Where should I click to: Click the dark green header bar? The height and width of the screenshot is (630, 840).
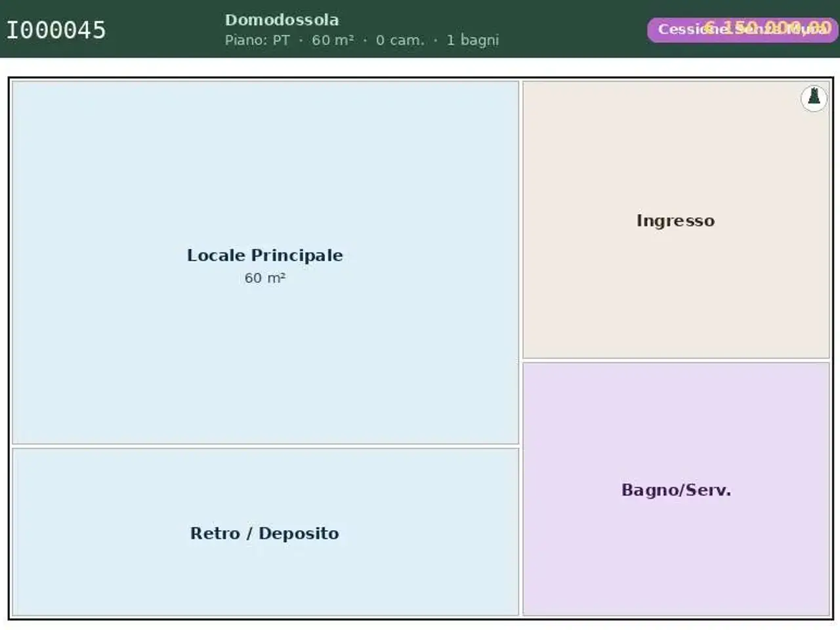coord(420,29)
